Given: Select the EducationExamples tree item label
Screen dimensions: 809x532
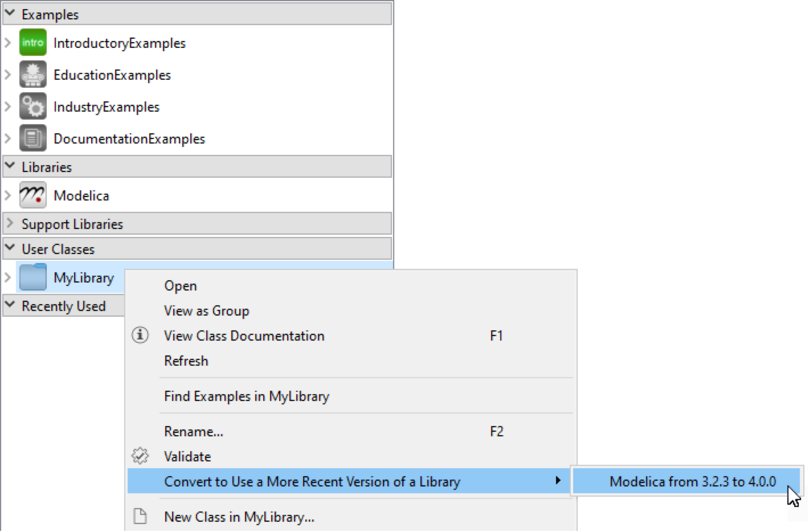Looking at the screenshot, I should [112, 75].
